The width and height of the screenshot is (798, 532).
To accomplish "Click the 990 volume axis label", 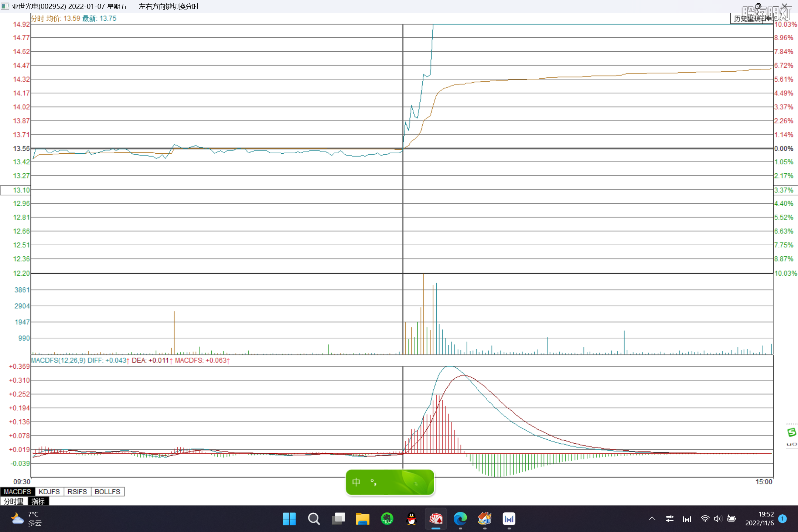I will pyautogui.click(x=24, y=338).
